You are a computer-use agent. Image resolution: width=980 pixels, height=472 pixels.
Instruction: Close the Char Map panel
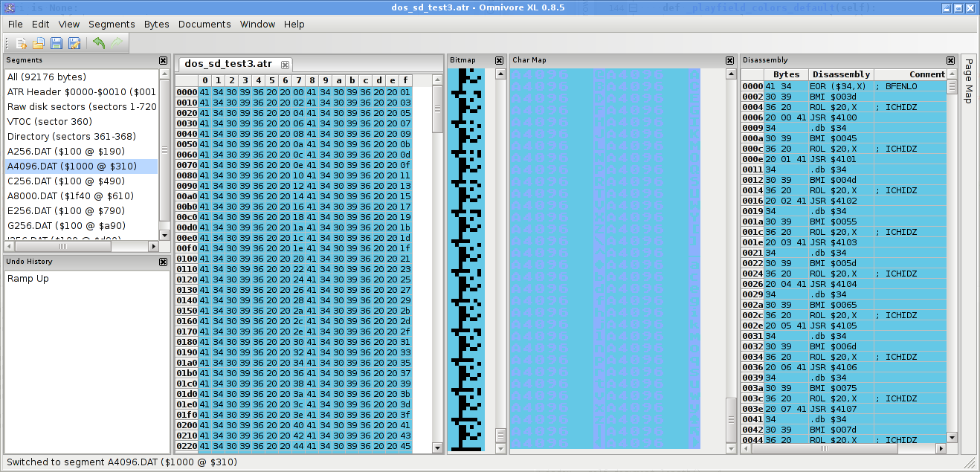(729, 60)
